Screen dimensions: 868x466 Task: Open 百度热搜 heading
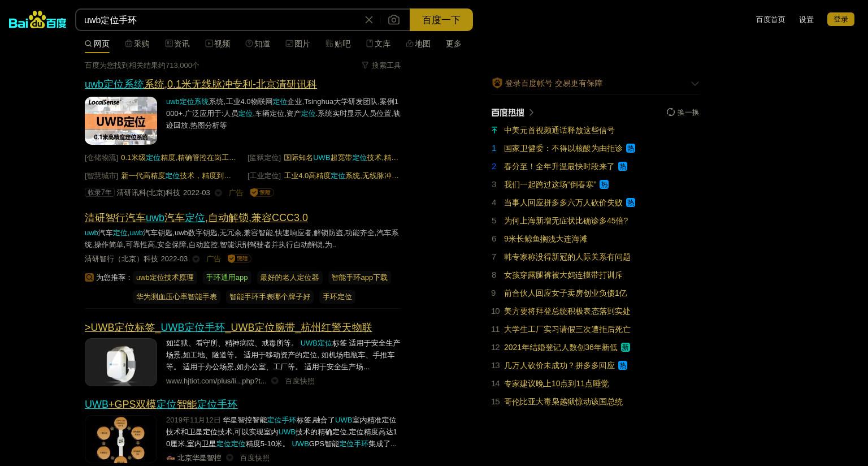coord(513,113)
